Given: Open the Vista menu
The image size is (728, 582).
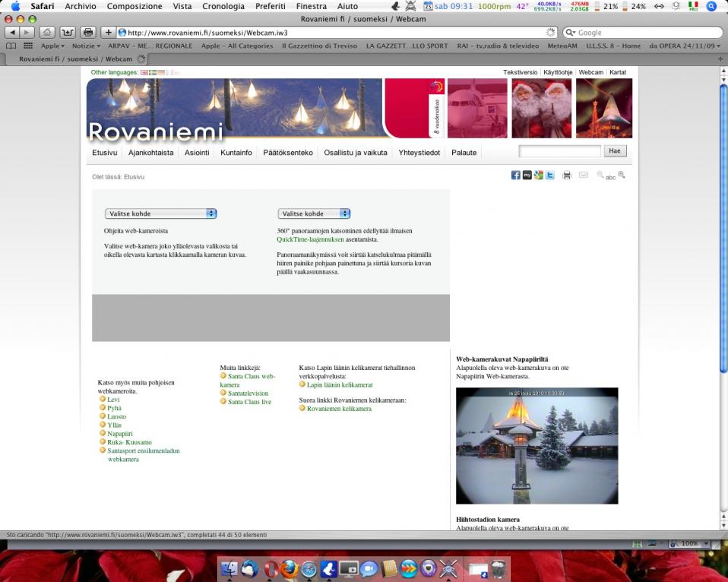Looking at the screenshot, I should click(x=182, y=6).
